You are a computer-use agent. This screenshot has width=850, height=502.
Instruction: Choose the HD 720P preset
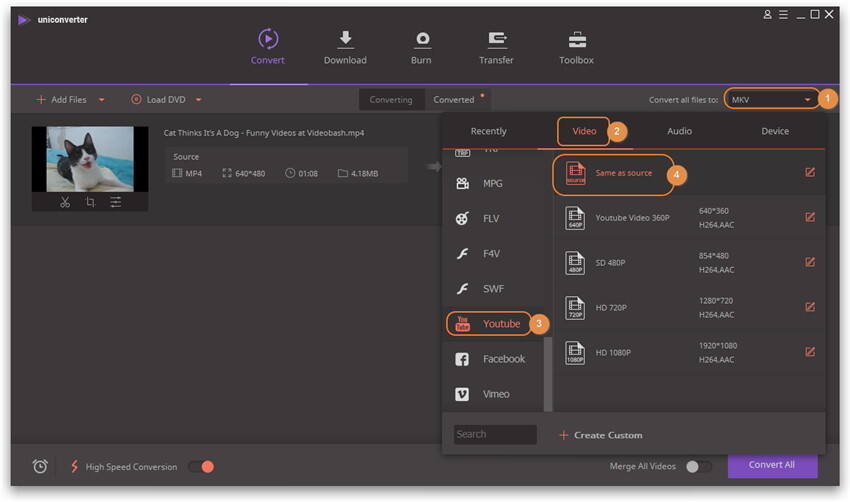coord(688,308)
